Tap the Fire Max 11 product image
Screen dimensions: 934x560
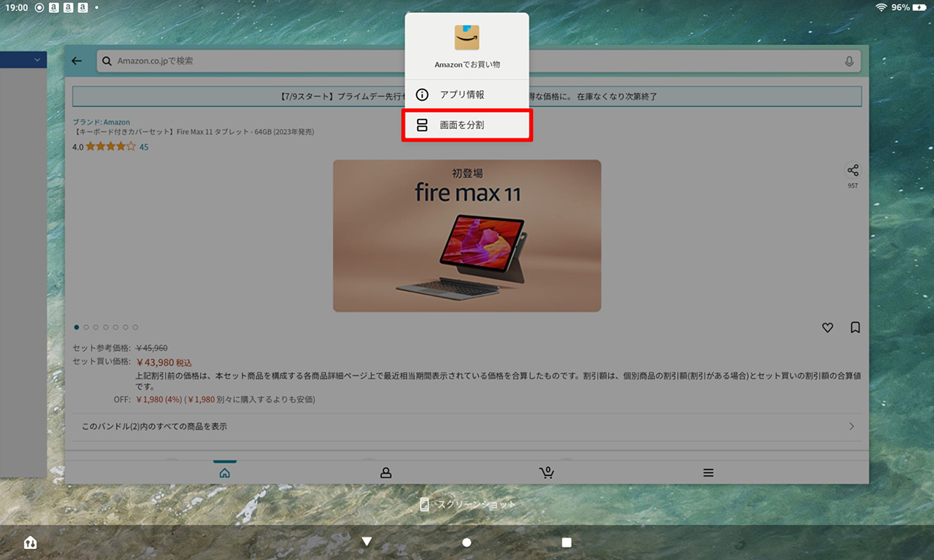(x=467, y=236)
